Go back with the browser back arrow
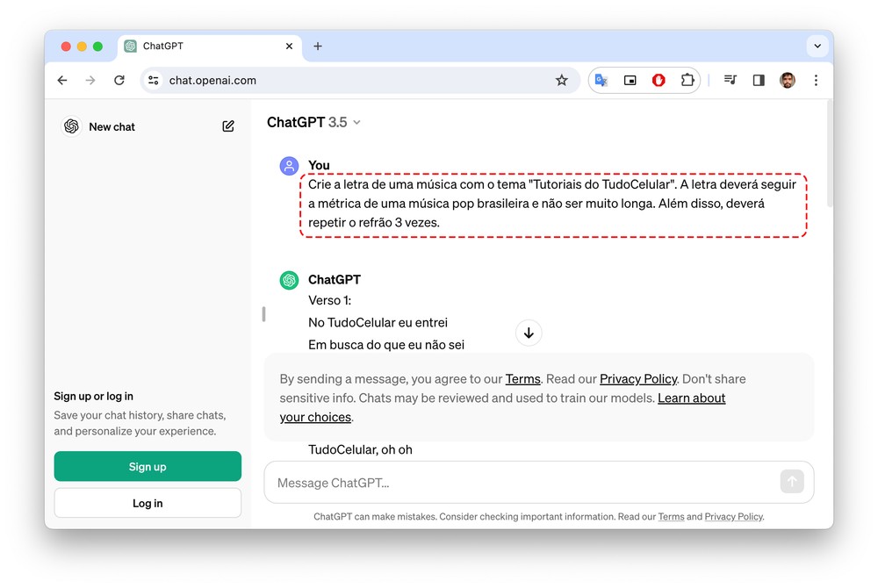 [62, 81]
